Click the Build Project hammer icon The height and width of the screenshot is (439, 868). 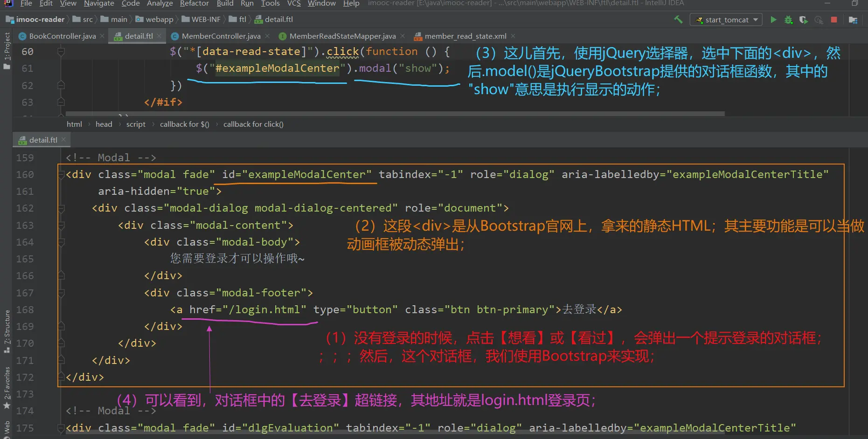point(678,20)
